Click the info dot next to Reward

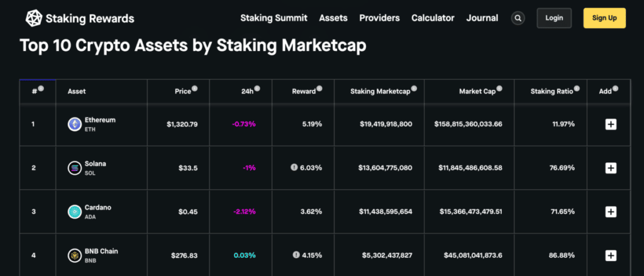pos(319,89)
